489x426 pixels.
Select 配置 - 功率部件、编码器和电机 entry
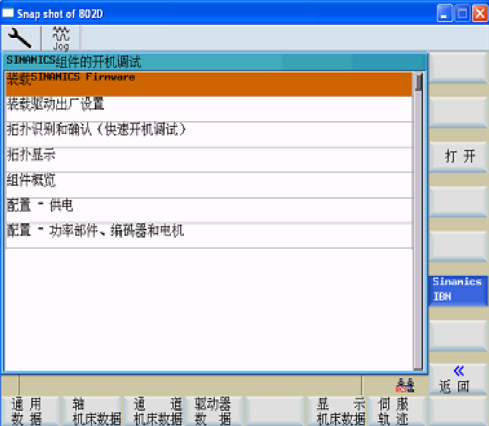[209, 236]
